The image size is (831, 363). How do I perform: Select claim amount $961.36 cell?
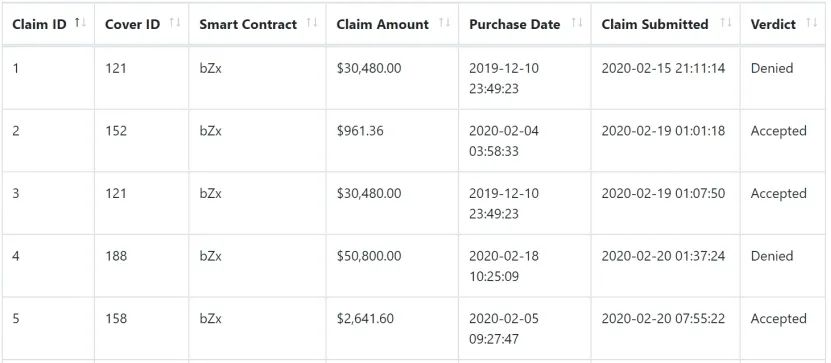(x=392, y=140)
